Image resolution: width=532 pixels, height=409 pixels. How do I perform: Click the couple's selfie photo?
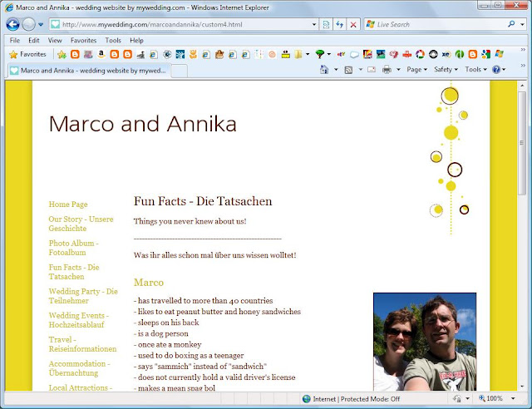tap(425, 342)
